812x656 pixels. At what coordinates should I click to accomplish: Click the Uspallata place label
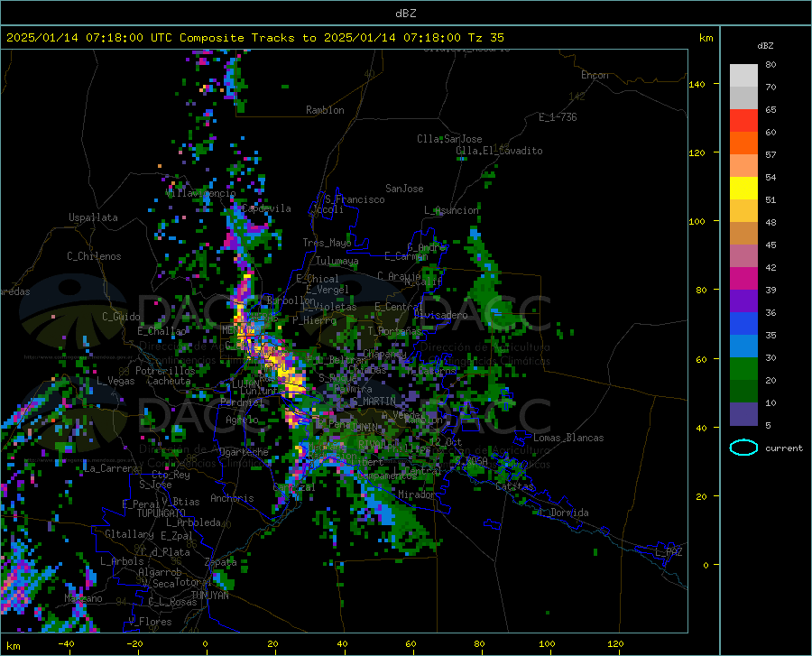coord(93,217)
